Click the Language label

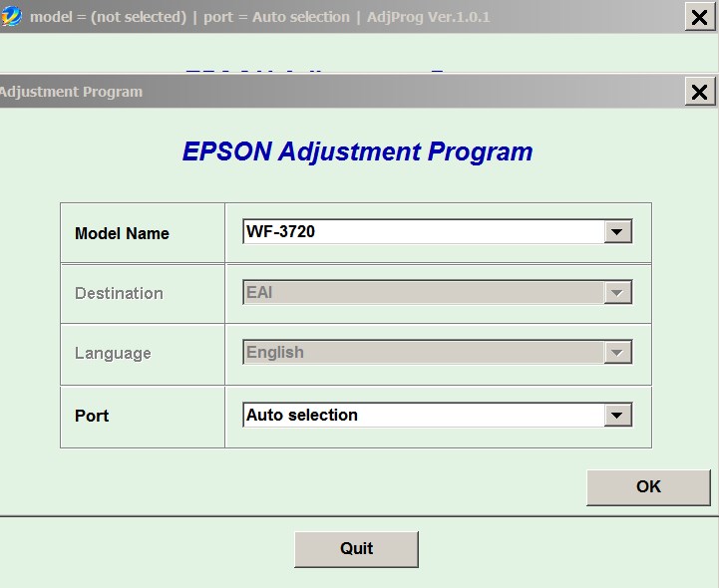(x=113, y=354)
